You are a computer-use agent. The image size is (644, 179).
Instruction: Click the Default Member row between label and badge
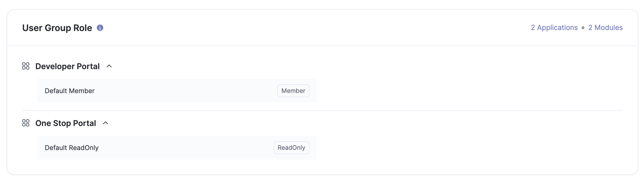183,91
